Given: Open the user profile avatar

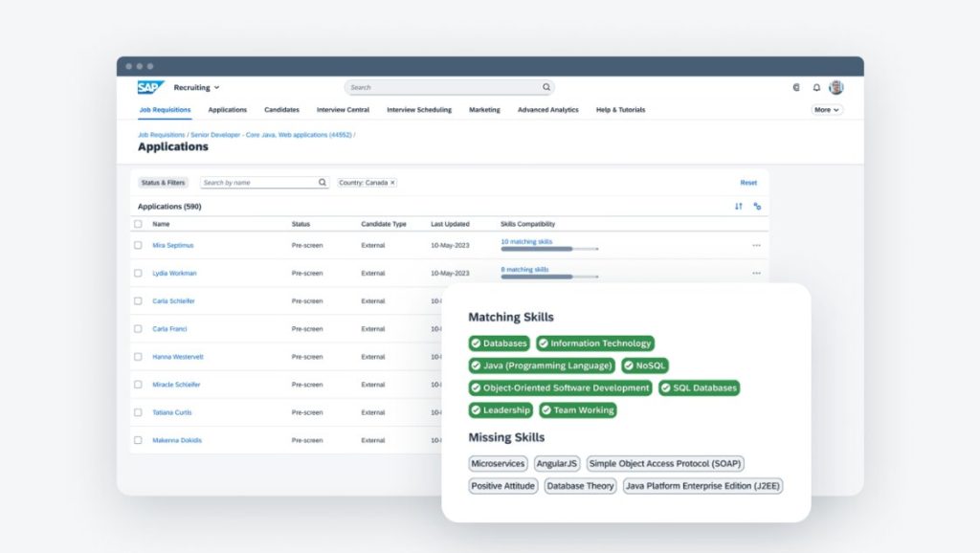Looking at the screenshot, I should (x=836, y=87).
